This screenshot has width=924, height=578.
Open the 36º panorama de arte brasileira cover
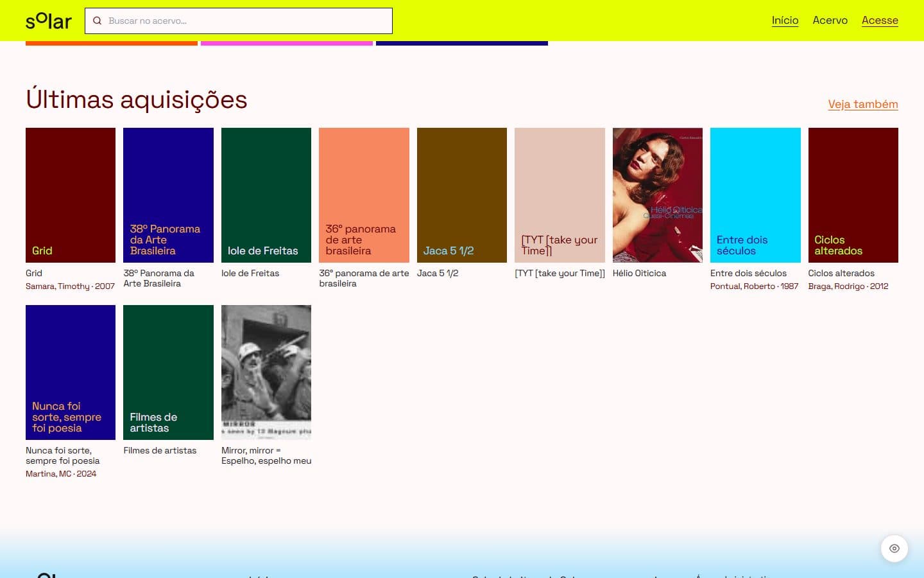click(364, 195)
